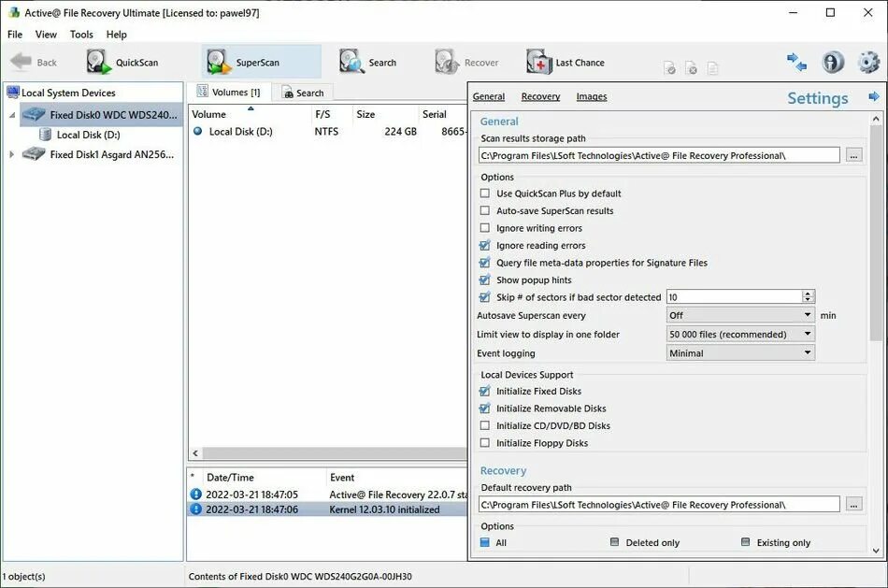Start a QuickScan from toolbar

point(122,63)
